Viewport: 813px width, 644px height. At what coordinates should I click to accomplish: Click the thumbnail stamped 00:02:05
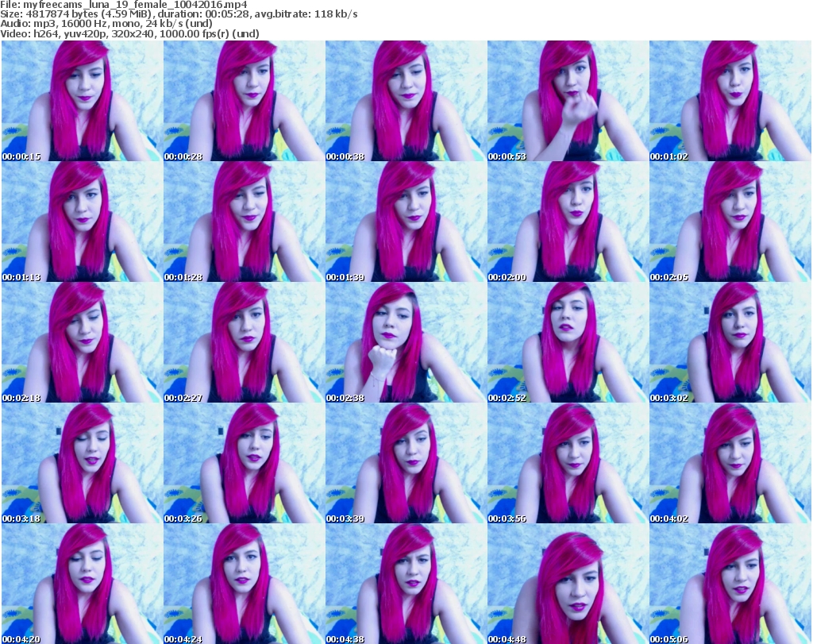[x=730, y=222]
